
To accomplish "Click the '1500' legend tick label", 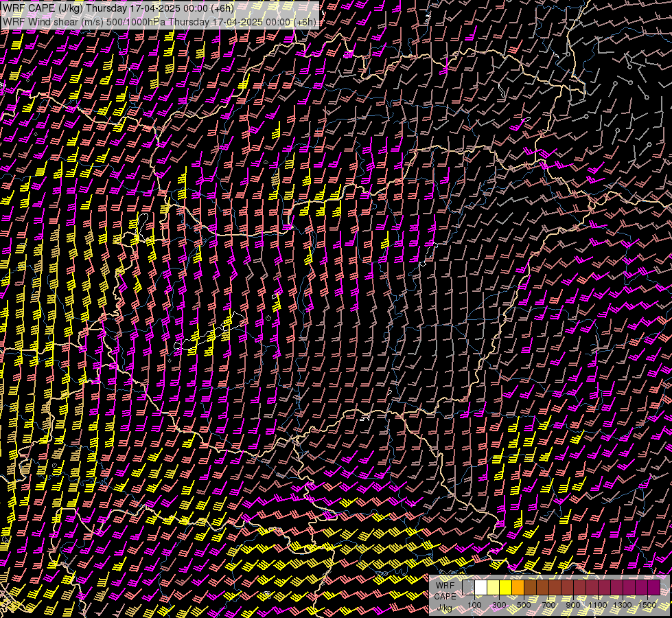I will [x=647, y=605].
